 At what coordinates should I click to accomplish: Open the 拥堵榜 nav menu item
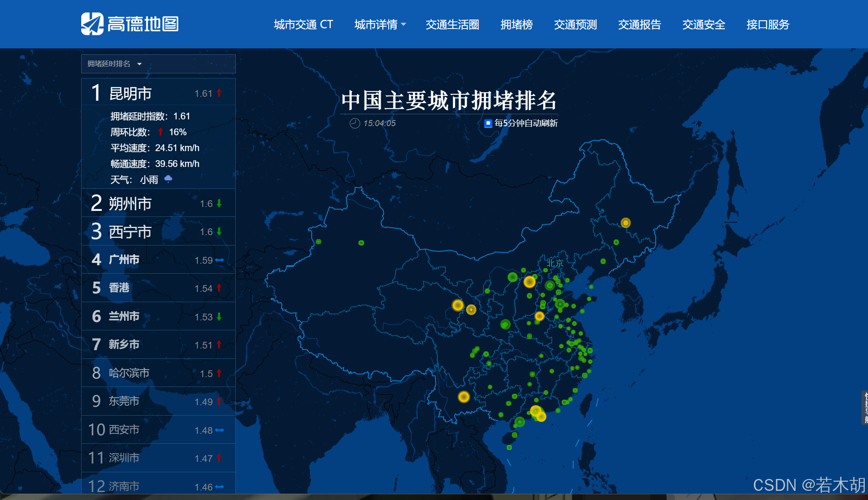pos(516,25)
